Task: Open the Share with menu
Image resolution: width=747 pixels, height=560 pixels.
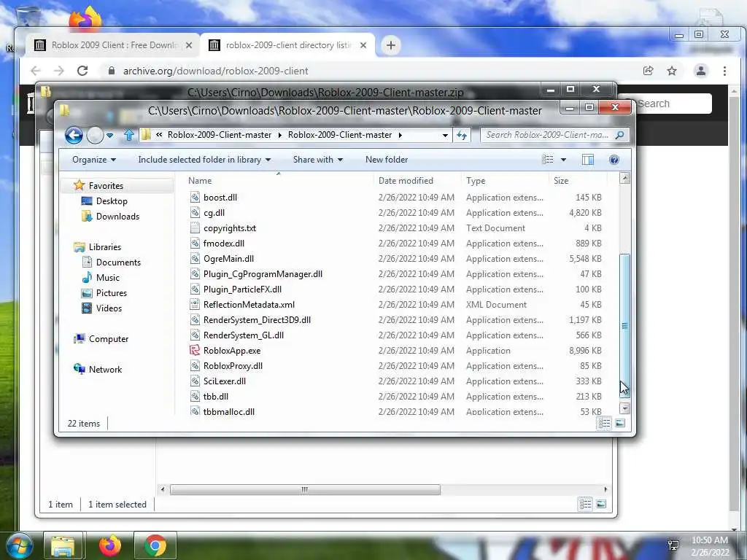Action: pos(318,160)
